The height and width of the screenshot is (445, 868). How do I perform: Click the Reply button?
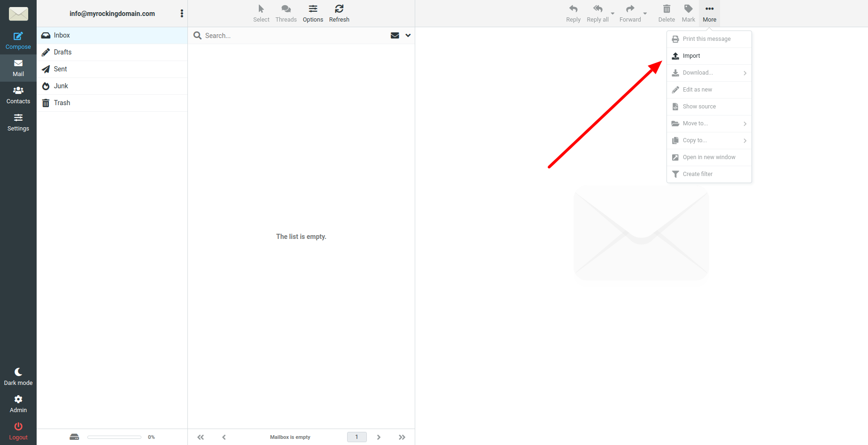click(x=573, y=14)
